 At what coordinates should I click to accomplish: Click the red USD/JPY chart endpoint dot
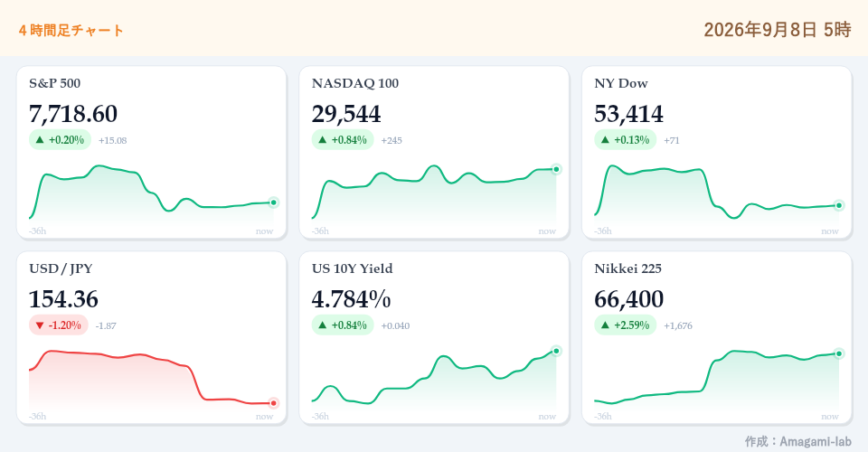tap(273, 403)
